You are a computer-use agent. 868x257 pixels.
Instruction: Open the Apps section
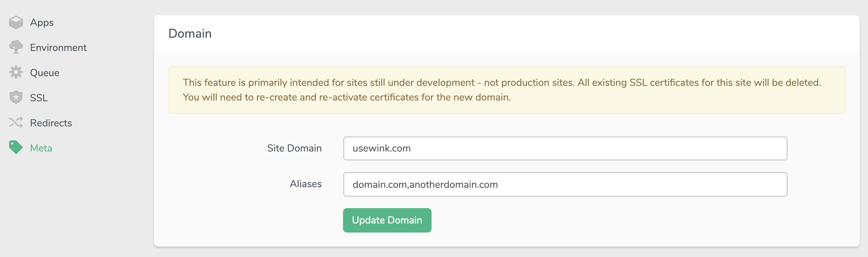click(42, 22)
